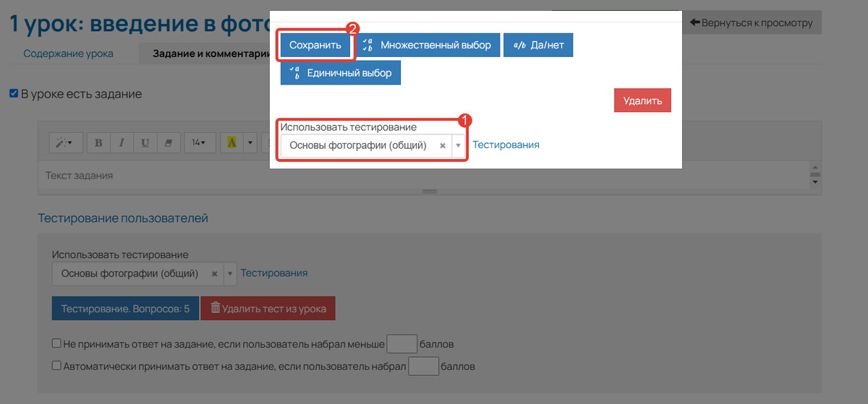Apply the yellow highlight color A
Image resolution: width=868 pixels, height=404 pixels.
(x=231, y=142)
